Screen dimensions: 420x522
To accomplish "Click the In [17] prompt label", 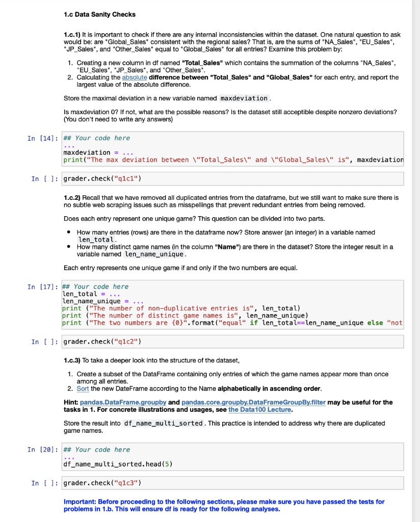I will tap(42, 286).
